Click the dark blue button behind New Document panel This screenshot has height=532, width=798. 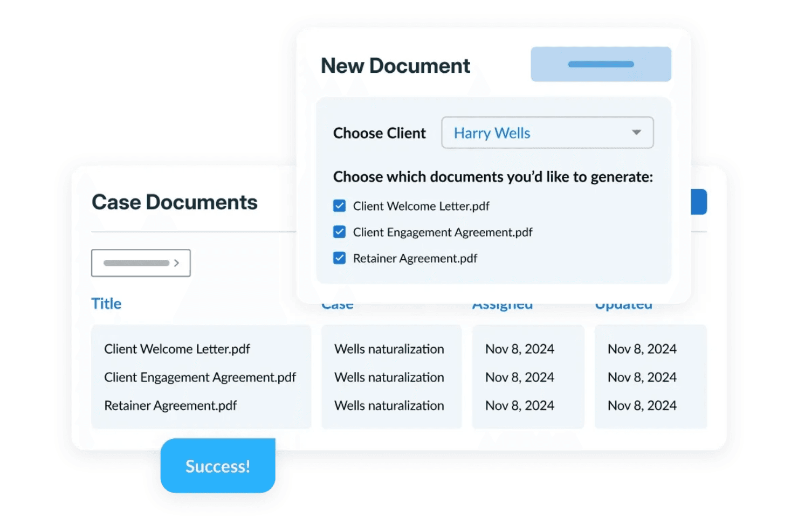pyautogui.click(x=699, y=202)
